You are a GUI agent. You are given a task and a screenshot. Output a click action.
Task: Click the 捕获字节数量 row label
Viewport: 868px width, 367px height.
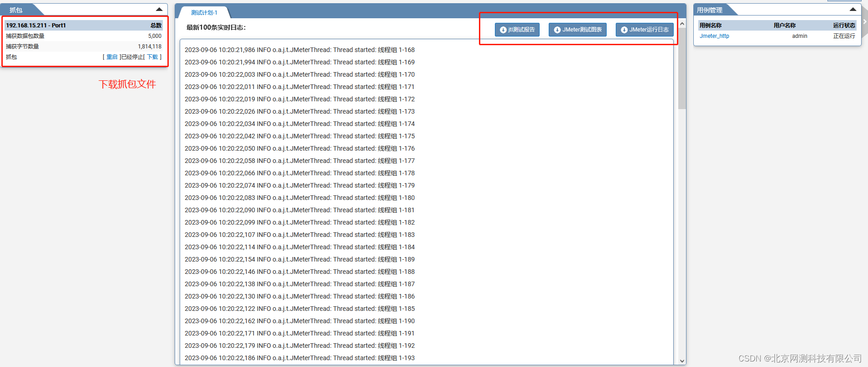tap(22, 47)
